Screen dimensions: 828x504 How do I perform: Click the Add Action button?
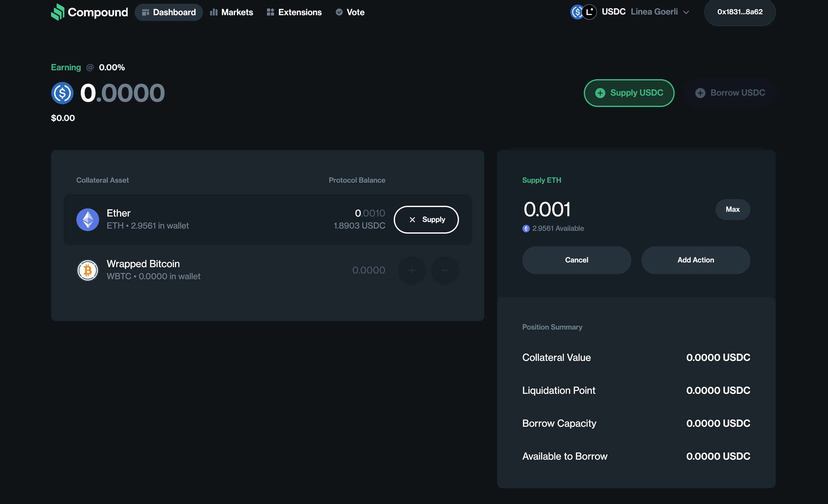pyautogui.click(x=695, y=260)
